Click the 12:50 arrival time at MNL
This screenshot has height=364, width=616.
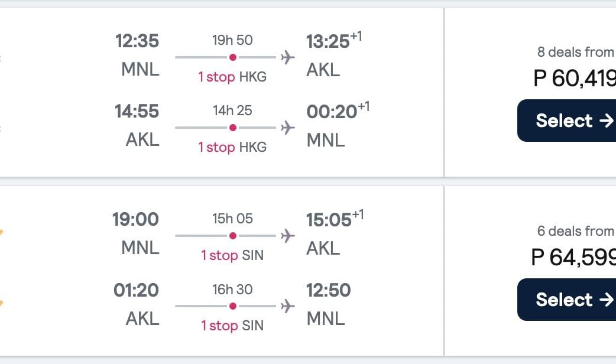click(328, 290)
